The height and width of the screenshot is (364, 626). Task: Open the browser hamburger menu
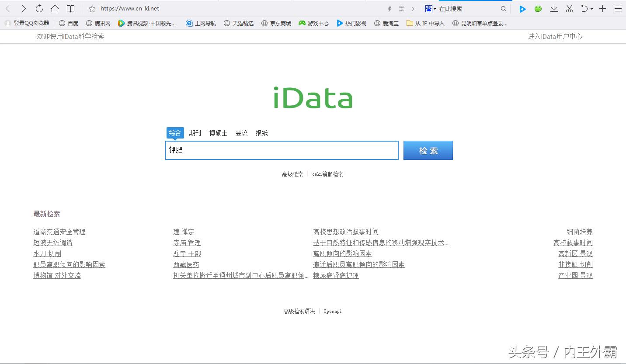[x=618, y=8]
